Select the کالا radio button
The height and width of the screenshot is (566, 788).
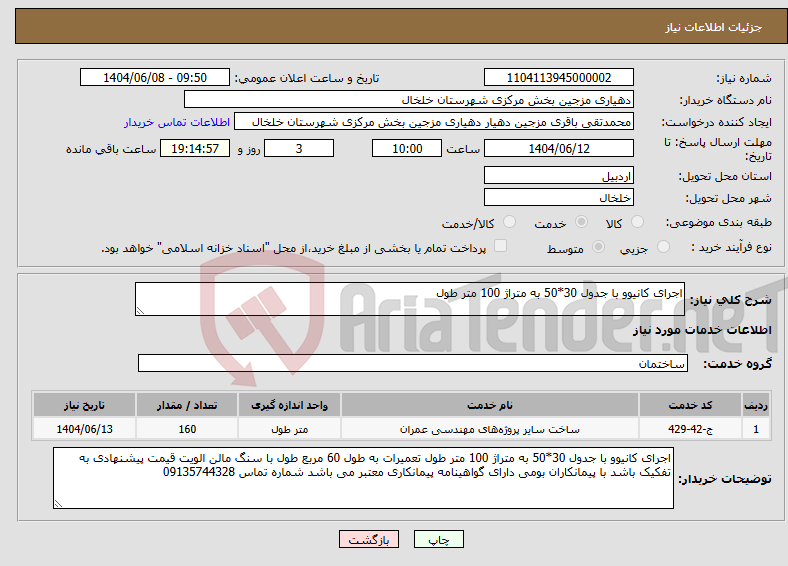pos(637,222)
